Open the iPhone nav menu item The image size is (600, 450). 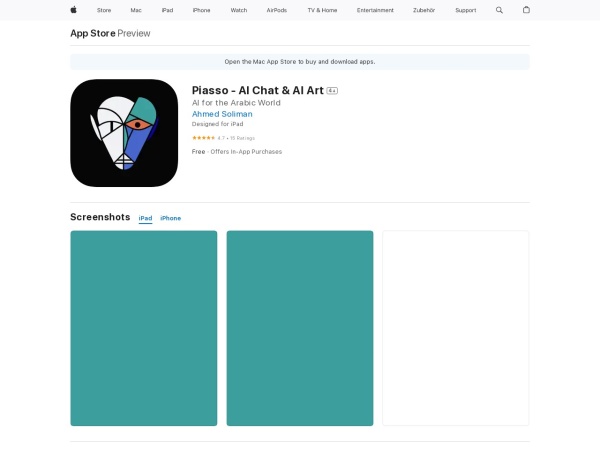(201, 10)
